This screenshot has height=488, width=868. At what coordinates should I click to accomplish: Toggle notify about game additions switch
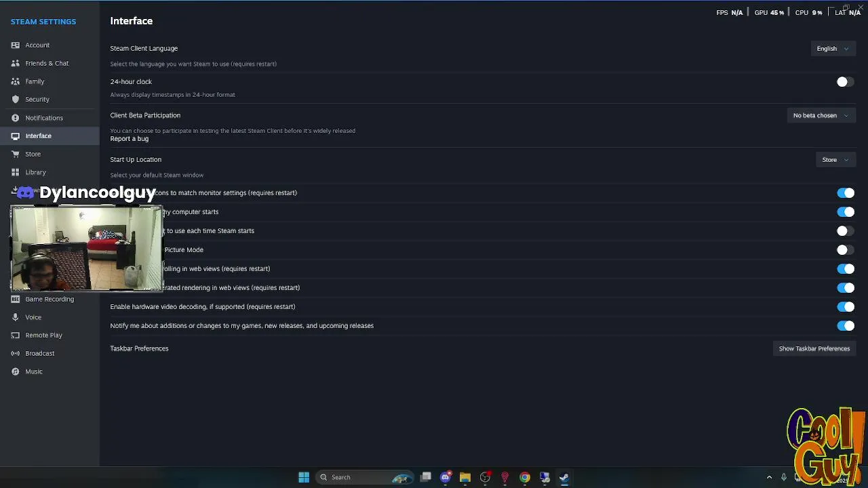tap(845, 326)
